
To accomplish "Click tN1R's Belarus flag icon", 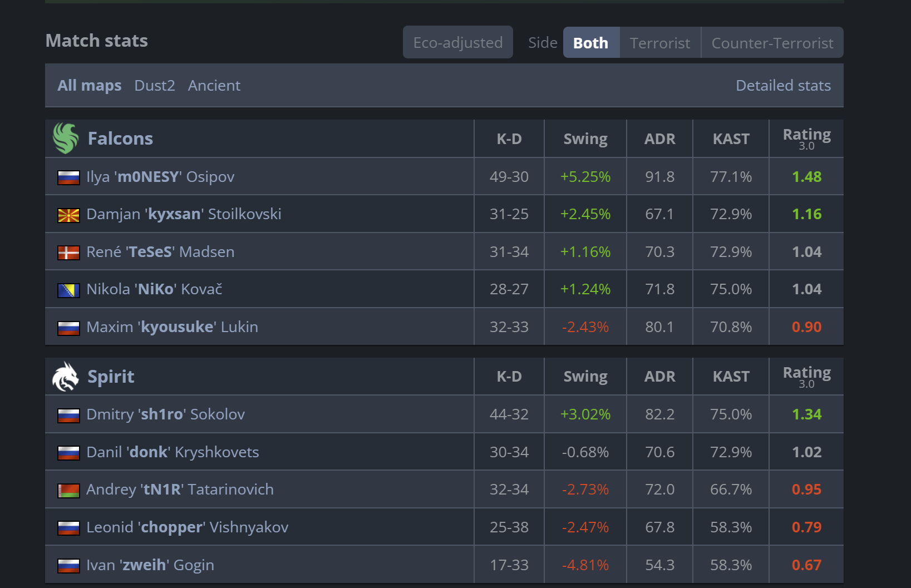I will [x=68, y=490].
